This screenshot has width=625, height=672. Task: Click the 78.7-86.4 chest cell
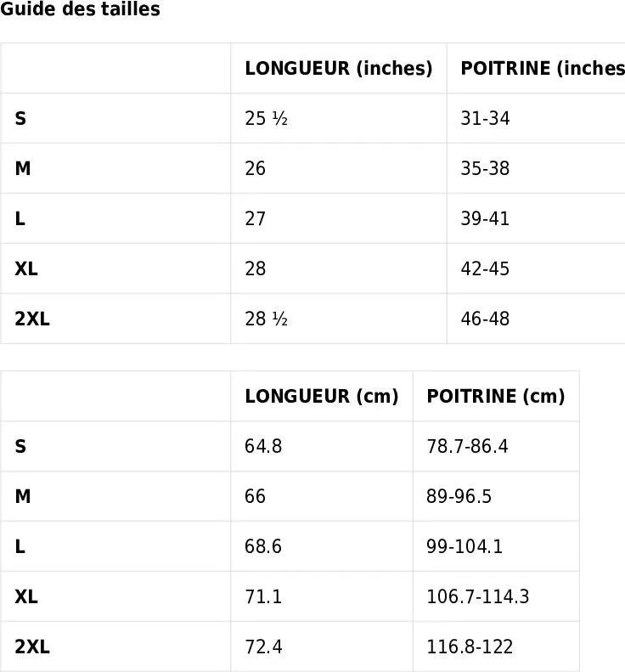[x=496, y=446]
